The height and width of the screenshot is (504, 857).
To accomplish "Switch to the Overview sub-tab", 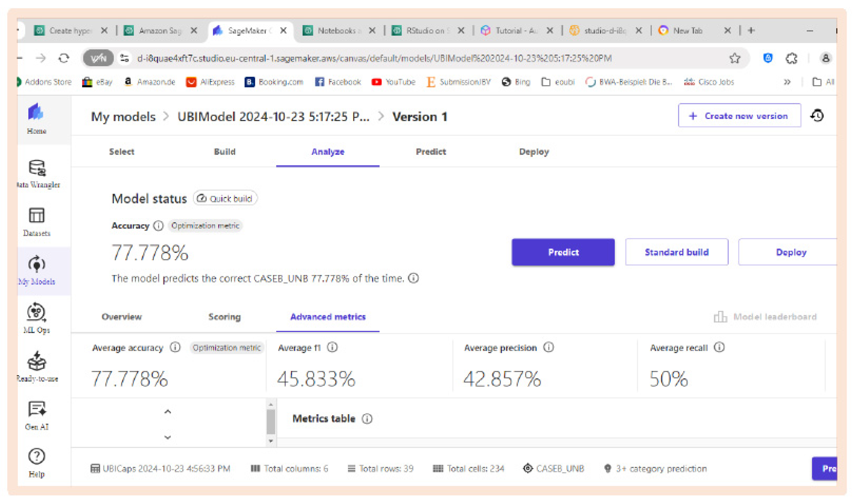I will tap(122, 317).
